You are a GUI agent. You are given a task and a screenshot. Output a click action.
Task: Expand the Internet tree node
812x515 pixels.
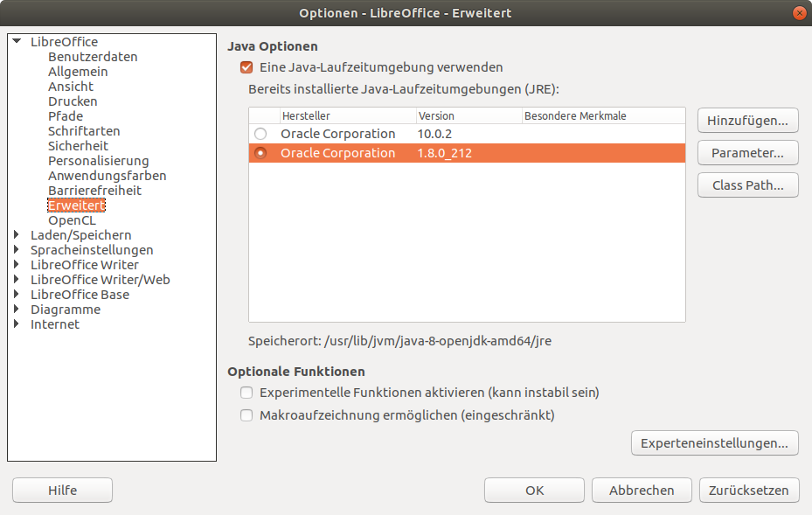17,324
